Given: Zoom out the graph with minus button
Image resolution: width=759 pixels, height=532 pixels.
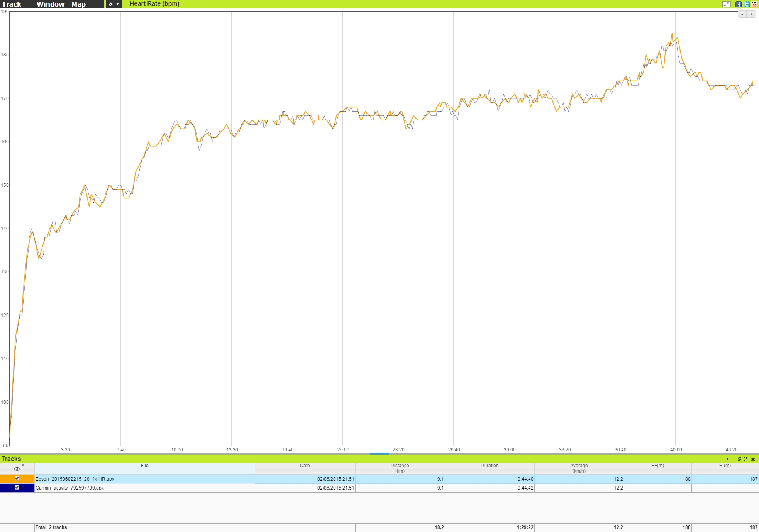Looking at the screenshot, I should [742, 14].
